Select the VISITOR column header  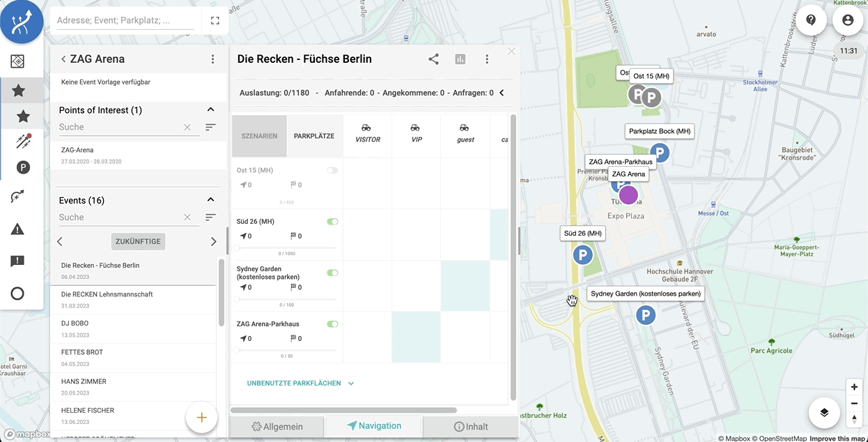point(367,134)
